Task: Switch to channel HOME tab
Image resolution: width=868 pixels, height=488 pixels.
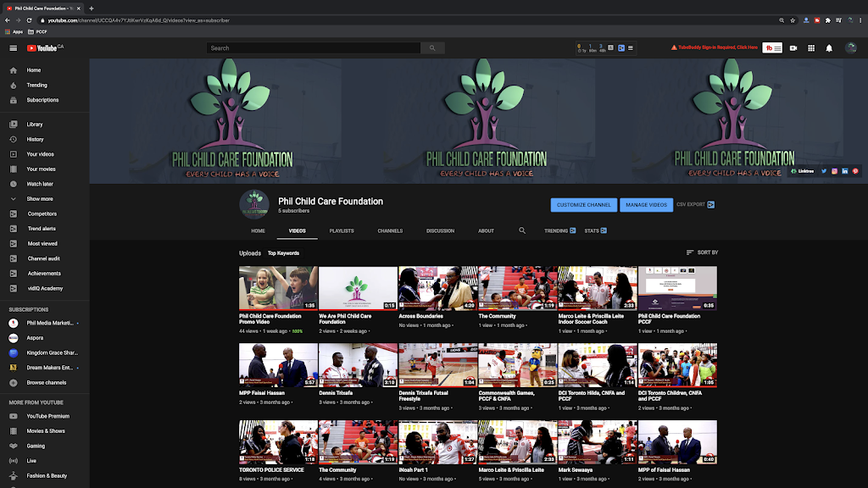Action: coord(258,230)
